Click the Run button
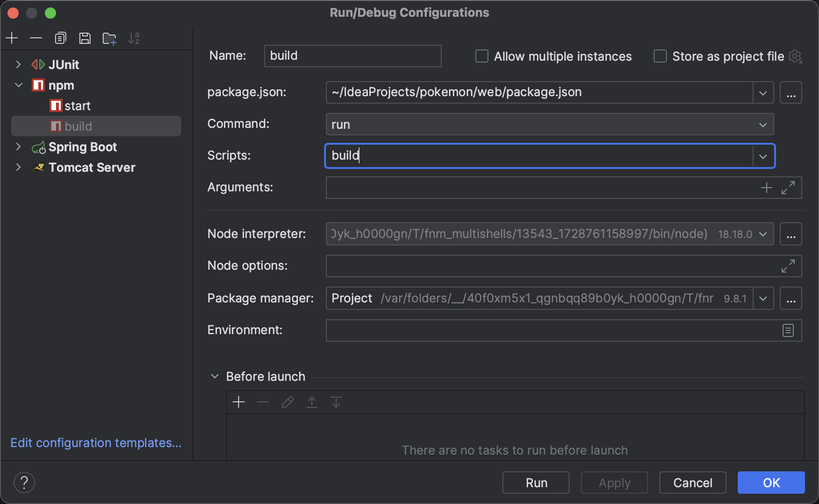The height and width of the screenshot is (504, 819). click(x=536, y=483)
